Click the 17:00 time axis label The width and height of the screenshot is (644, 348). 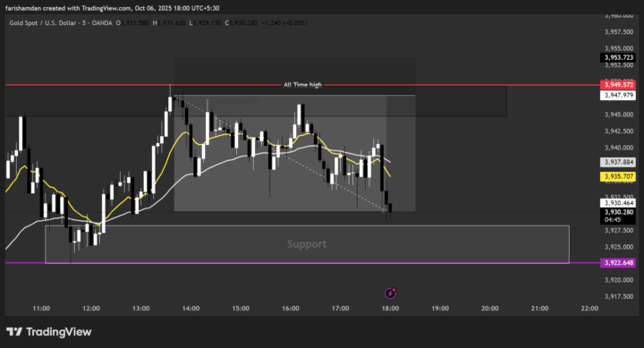click(x=341, y=308)
